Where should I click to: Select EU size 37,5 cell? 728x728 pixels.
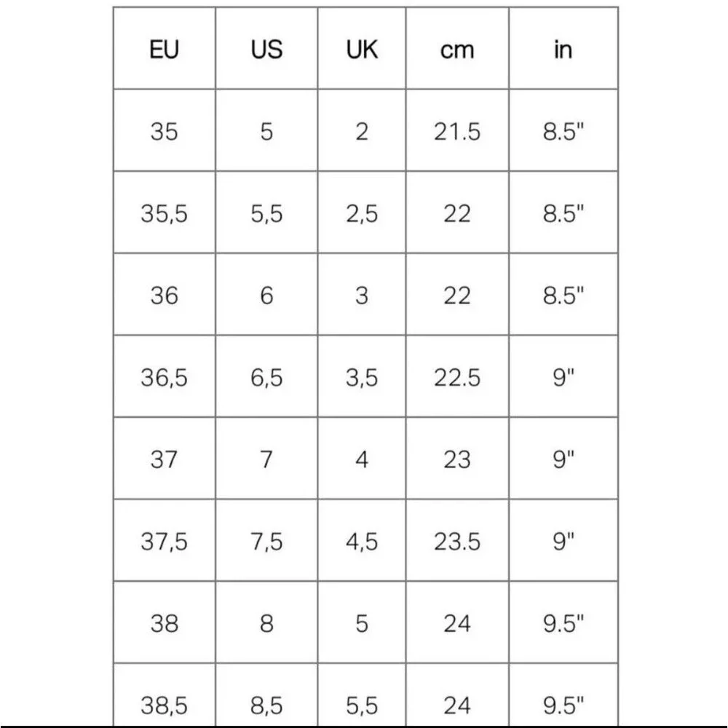coord(165,540)
